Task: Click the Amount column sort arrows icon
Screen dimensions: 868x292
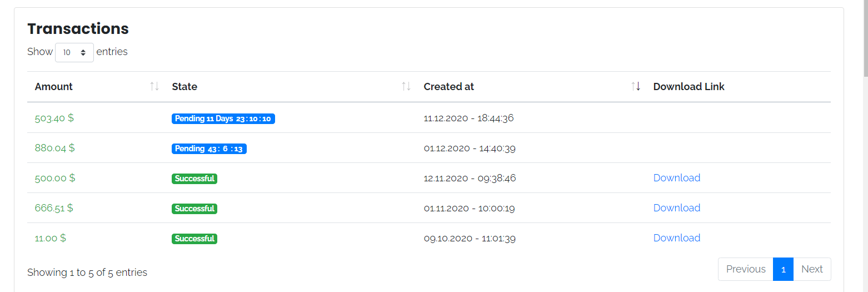Action: [154, 86]
